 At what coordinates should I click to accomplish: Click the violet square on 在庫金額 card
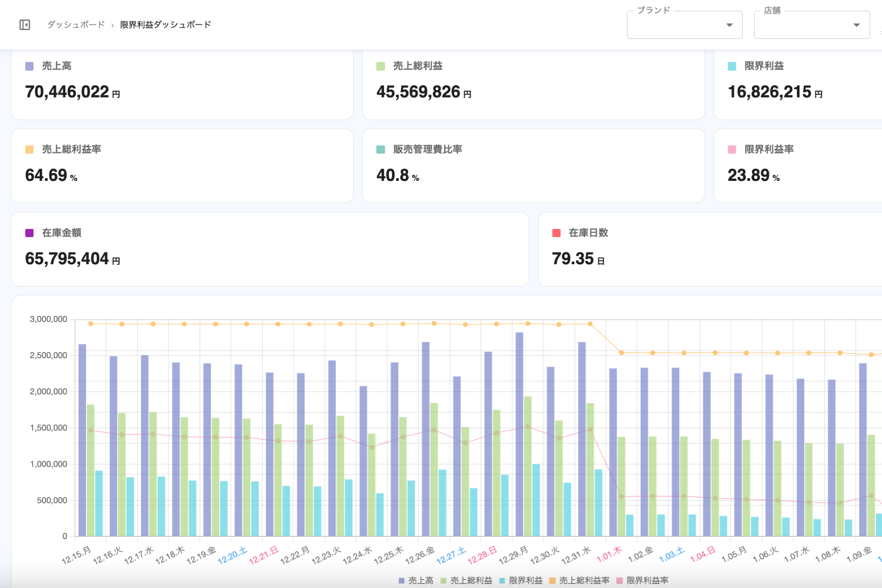tap(30, 233)
